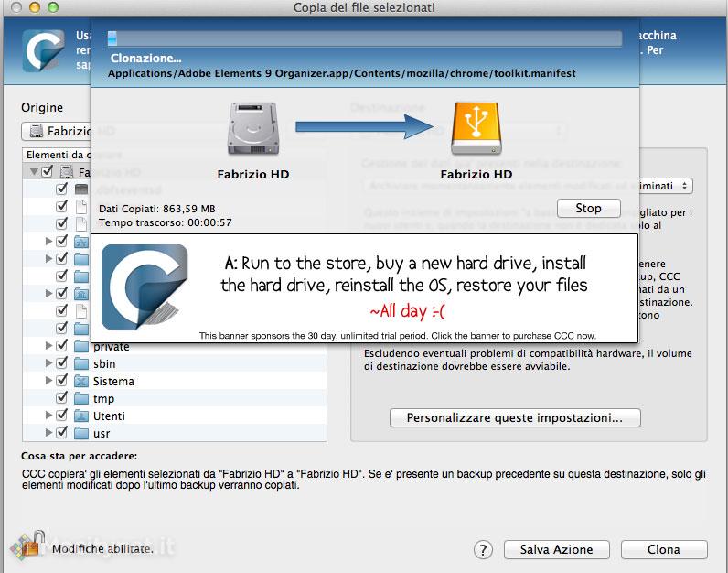Toggle the tmp folder checkbox

(61, 398)
